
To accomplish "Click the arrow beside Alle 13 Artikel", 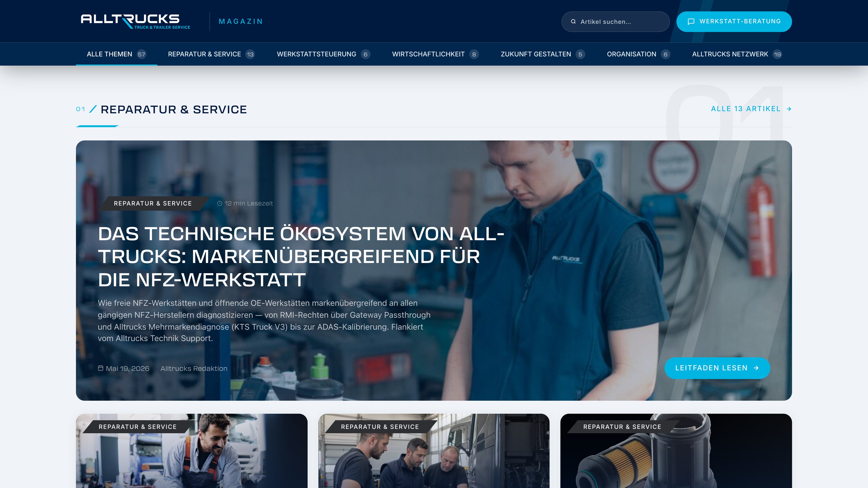I will click(789, 109).
